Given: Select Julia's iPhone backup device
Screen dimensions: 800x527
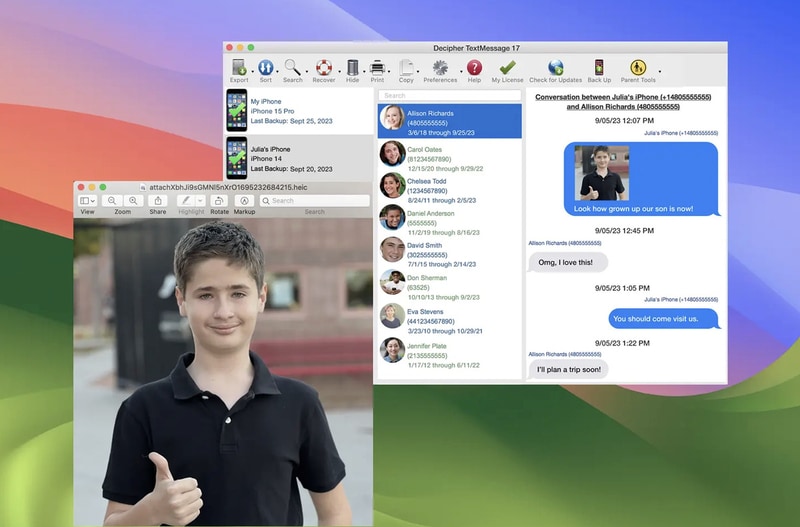Looking at the screenshot, I should [x=299, y=158].
